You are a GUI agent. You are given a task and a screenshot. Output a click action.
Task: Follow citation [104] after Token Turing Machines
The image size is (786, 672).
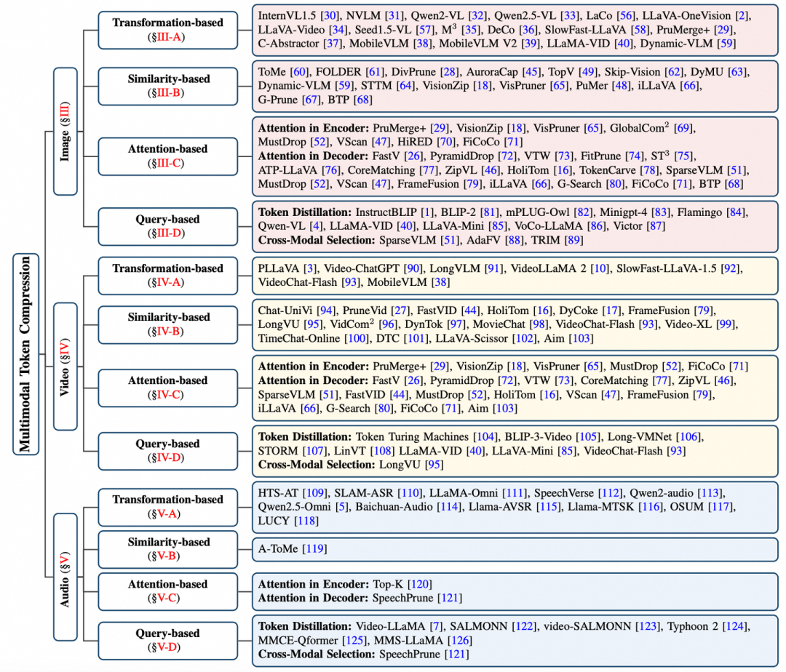click(485, 437)
